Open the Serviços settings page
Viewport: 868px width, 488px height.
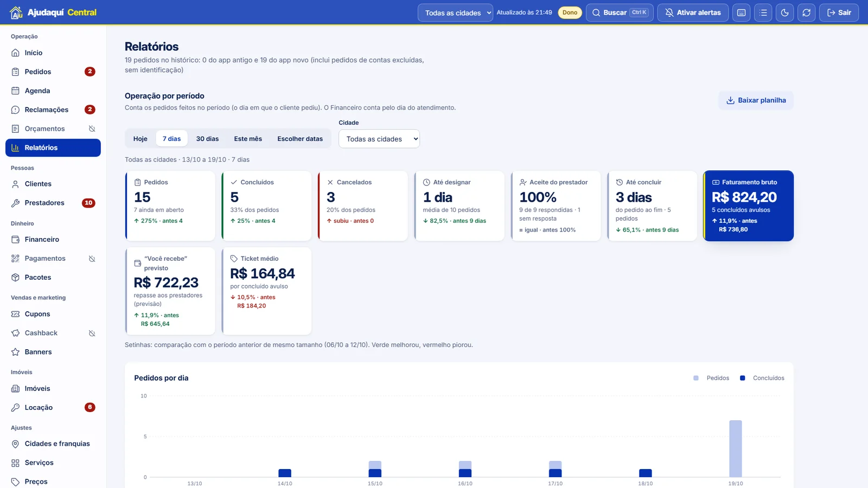pos(53,463)
